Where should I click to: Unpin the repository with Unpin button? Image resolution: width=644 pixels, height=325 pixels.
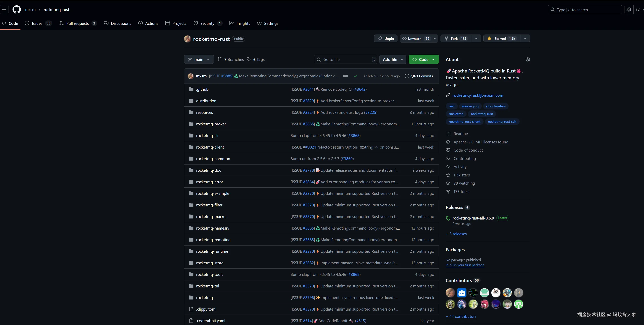coord(386,39)
